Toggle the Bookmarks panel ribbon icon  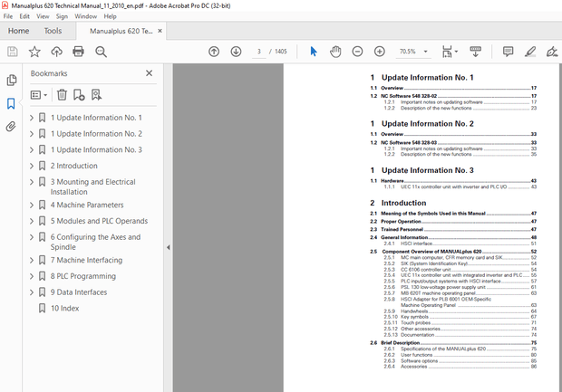point(11,103)
